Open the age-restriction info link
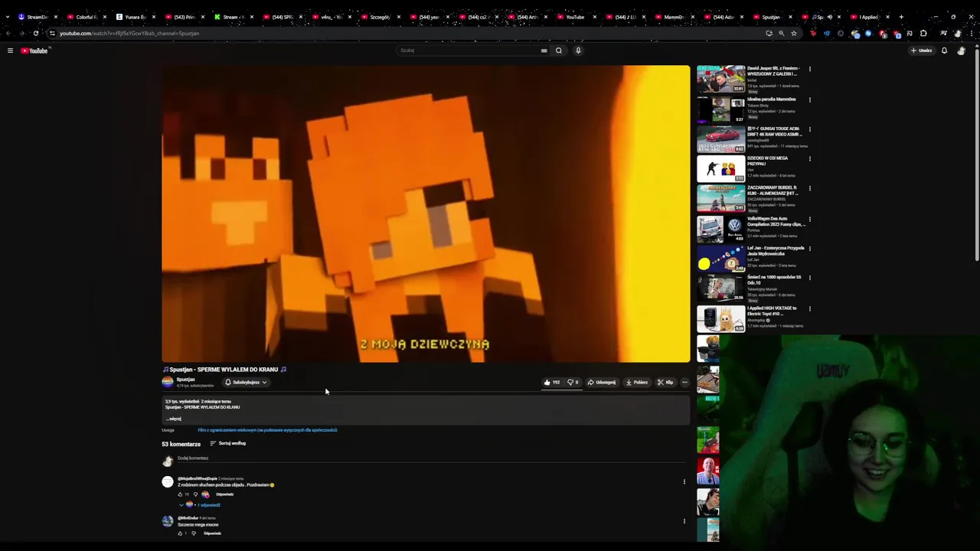 267,430
